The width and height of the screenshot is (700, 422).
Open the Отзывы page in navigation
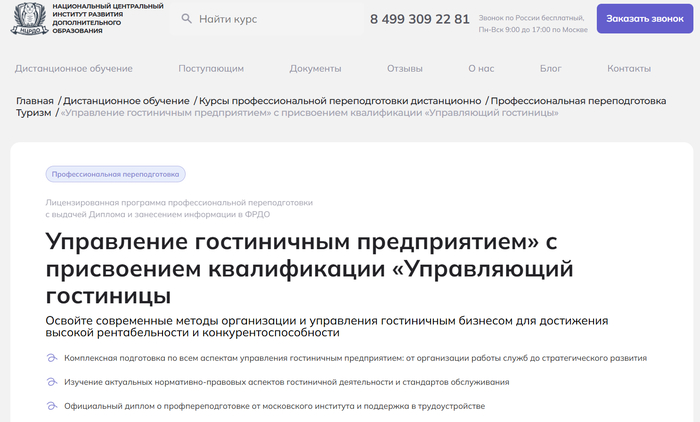click(x=404, y=69)
